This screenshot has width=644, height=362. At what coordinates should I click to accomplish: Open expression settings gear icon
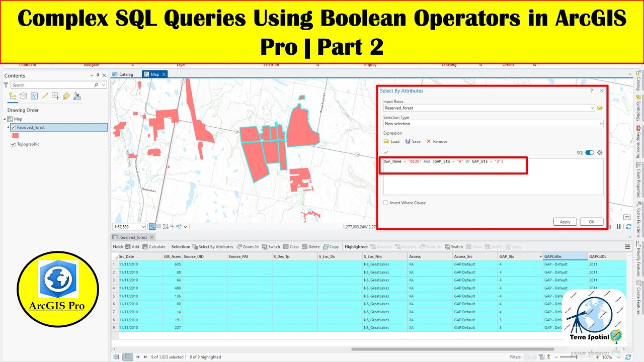(600, 153)
